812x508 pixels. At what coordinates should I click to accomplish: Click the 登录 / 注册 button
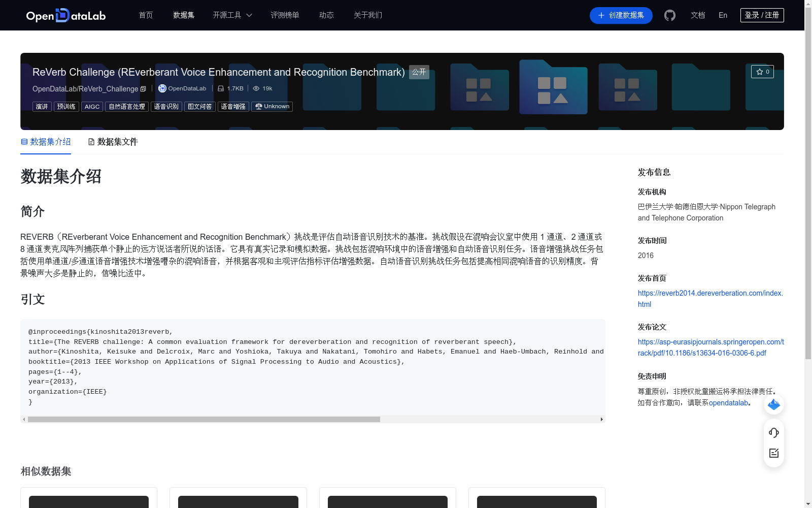(x=762, y=15)
